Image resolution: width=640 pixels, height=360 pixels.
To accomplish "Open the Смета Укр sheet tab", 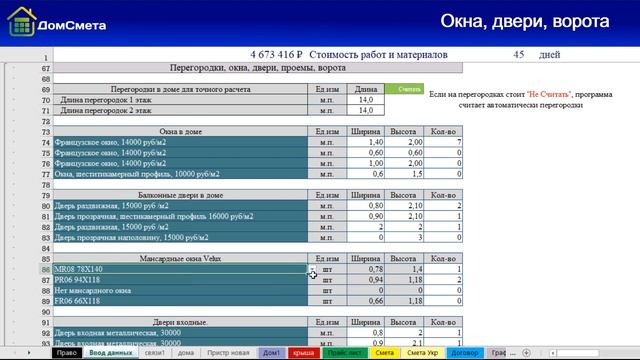I will (x=422, y=353).
